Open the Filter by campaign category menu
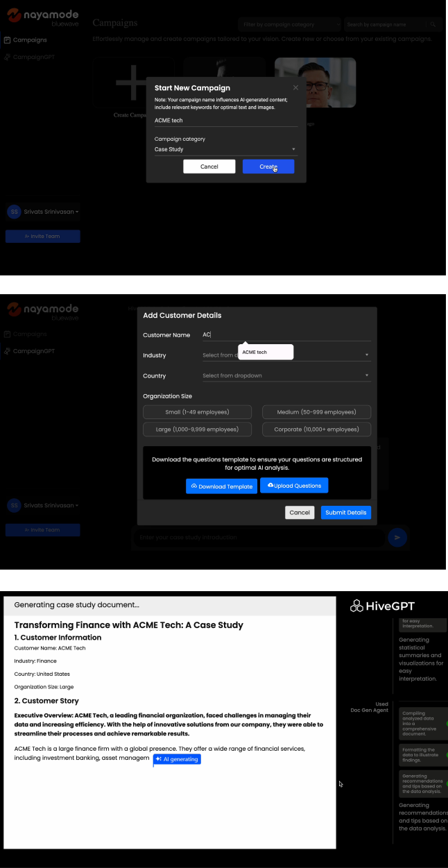Screen dimensions: 448x868 (289, 25)
